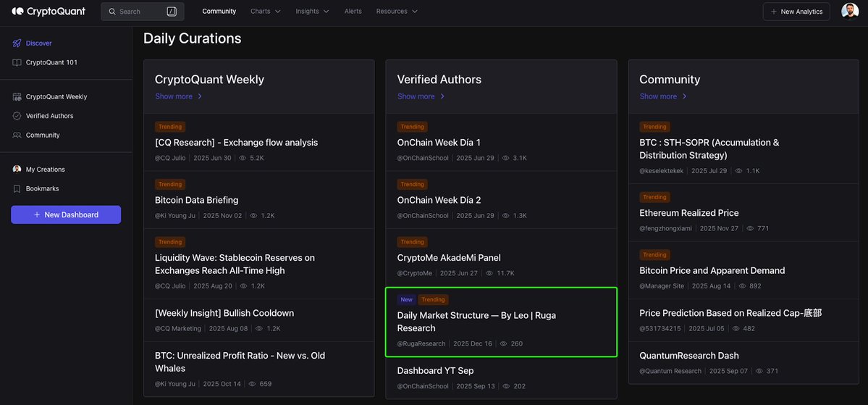Click the plus icon in New Analytics
The width and height of the screenshot is (868, 405).
coord(773,12)
